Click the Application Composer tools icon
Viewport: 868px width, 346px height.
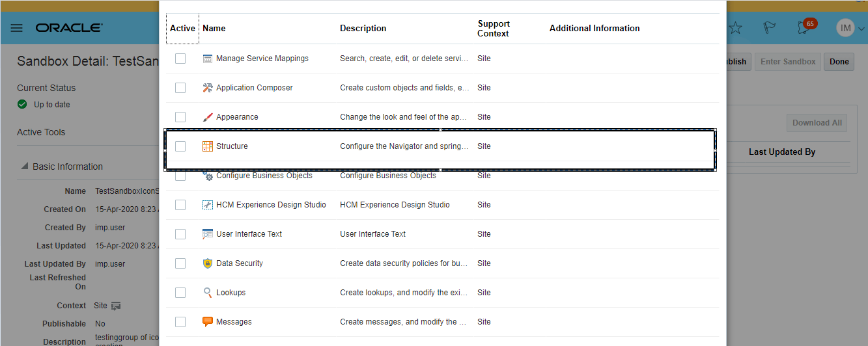click(x=208, y=88)
